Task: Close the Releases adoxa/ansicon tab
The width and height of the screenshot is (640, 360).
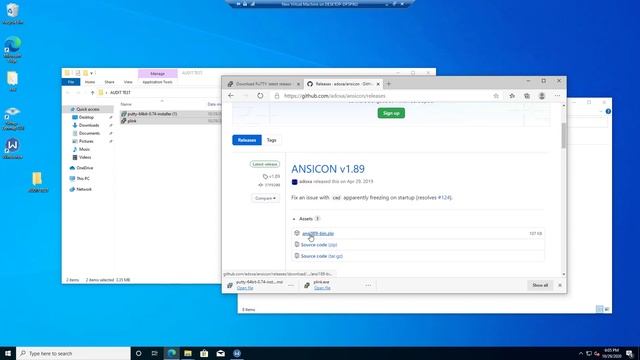Action: (378, 84)
